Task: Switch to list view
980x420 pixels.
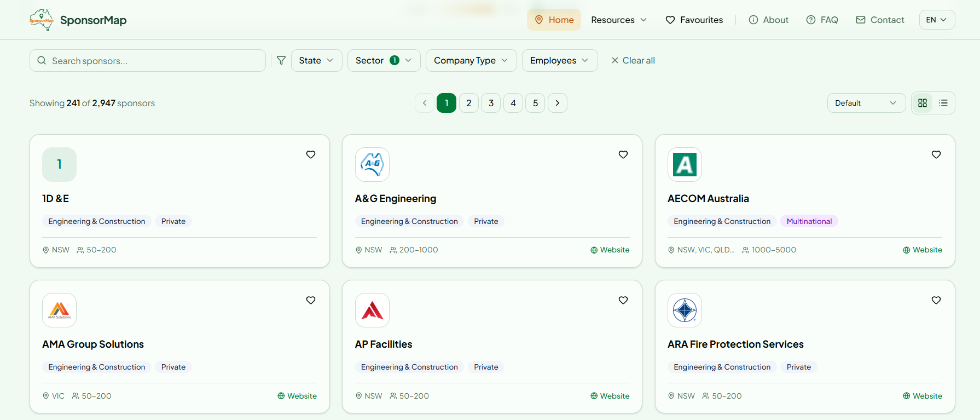Action: coord(943,103)
